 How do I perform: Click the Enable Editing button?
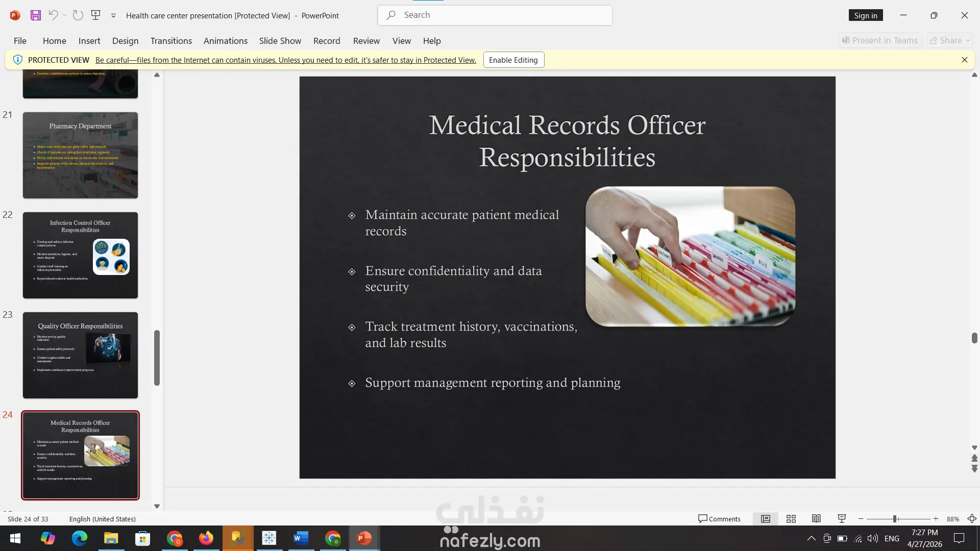pos(513,60)
